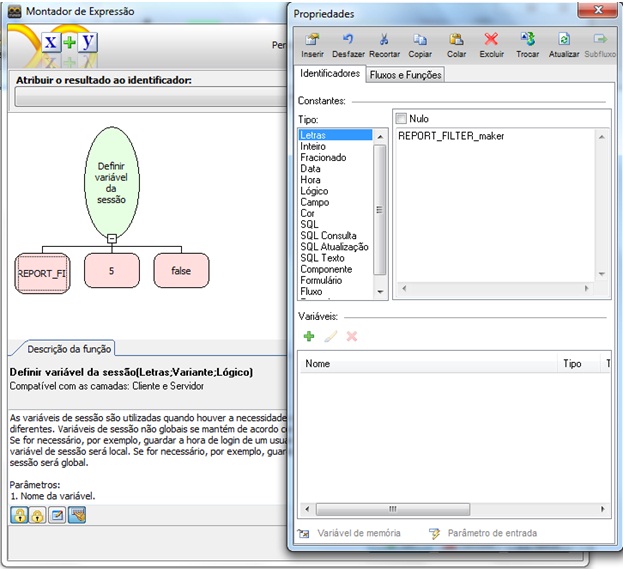623x569 pixels.
Task: Click the constant value box scroll left arrow
Action: point(404,288)
